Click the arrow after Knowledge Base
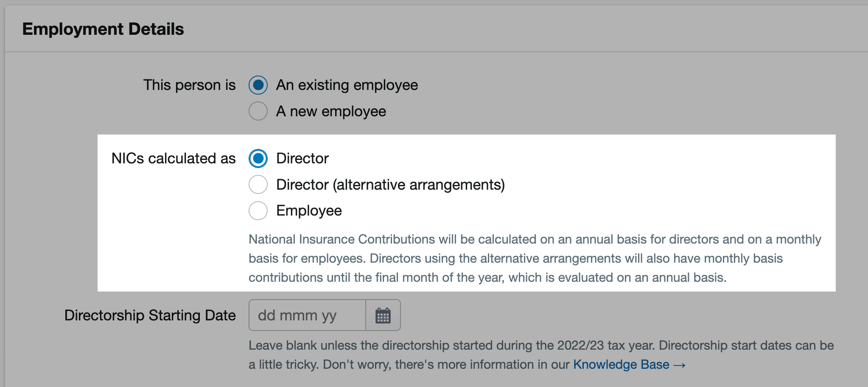This screenshot has width=868, height=387. 679,365
